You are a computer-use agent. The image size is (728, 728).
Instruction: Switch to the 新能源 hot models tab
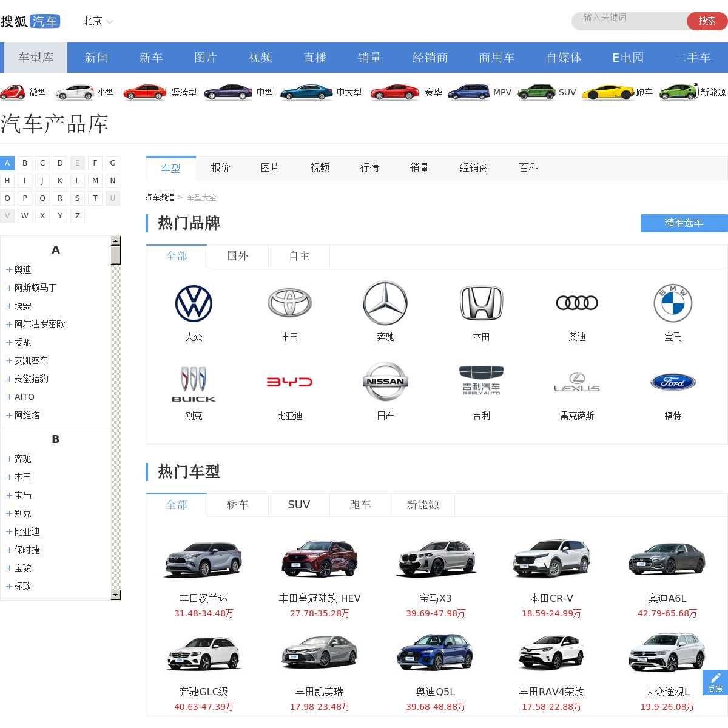point(422,505)
